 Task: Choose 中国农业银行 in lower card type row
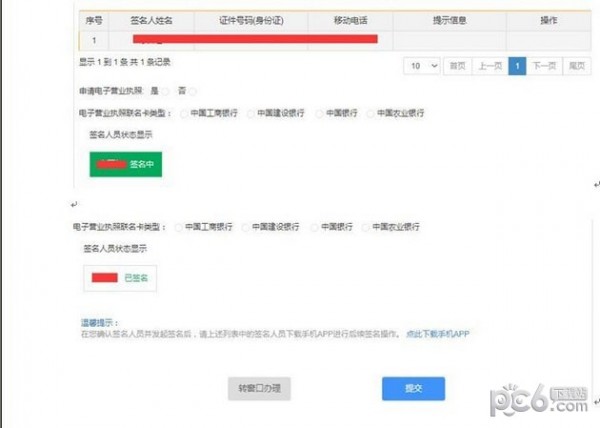365,228
